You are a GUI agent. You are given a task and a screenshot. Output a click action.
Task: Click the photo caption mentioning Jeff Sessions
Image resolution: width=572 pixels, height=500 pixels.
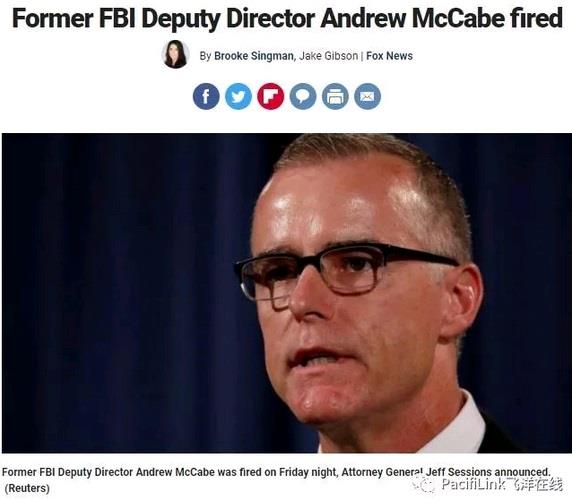pyautogui.click(x=276, y=472)
